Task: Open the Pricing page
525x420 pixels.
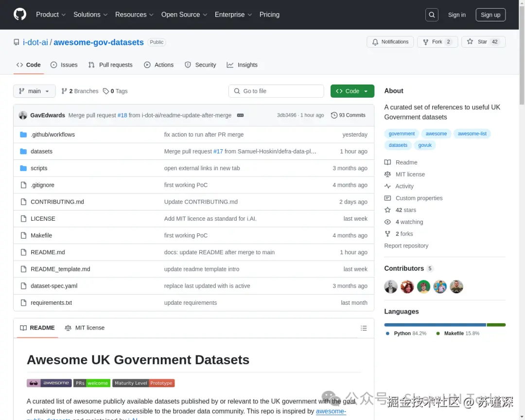Action: [269, 15]
